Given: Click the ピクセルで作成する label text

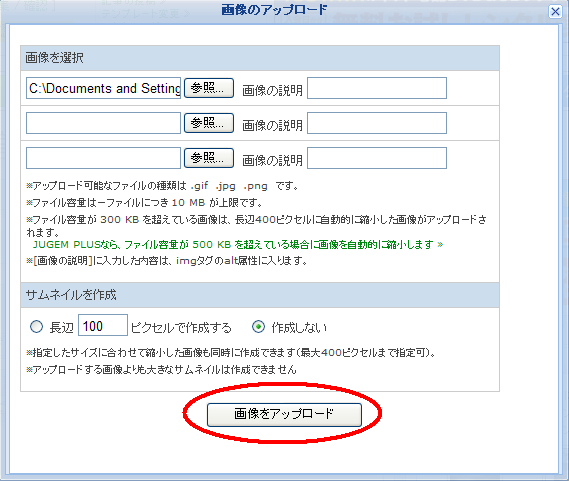Looking at the screenshot, I should 181,327.
